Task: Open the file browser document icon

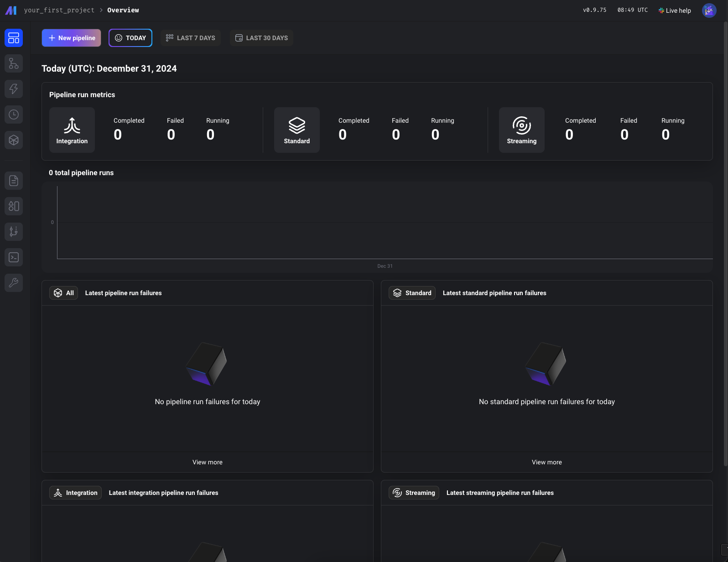Action: (x=14, y=181)
